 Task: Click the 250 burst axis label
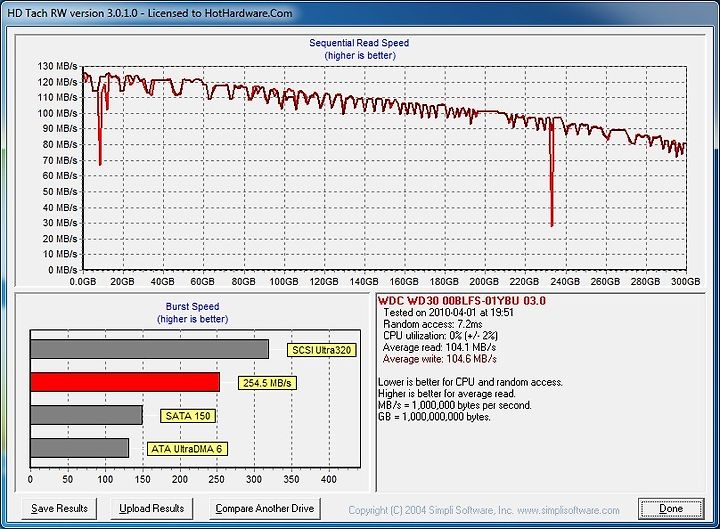click(216, 479)
